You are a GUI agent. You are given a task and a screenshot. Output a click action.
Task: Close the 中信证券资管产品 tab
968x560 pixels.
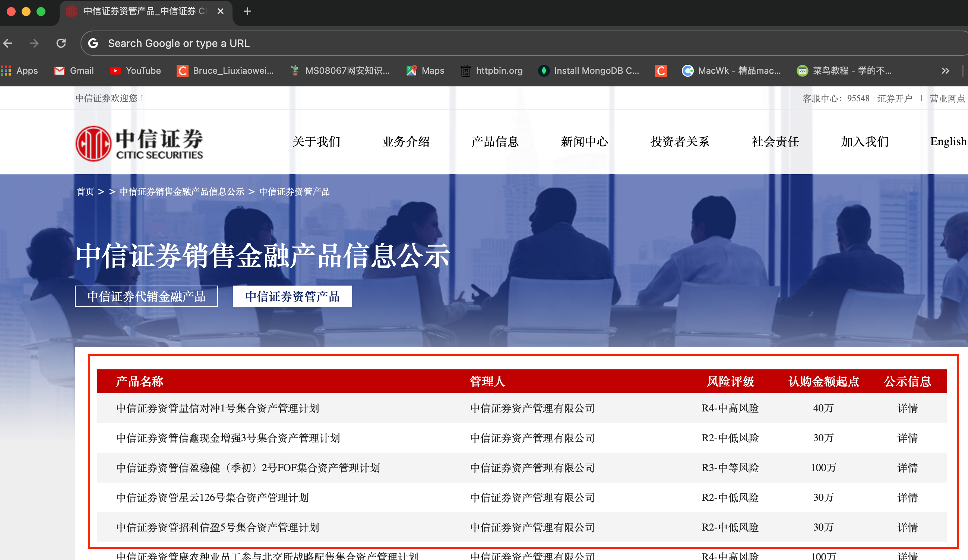(x=221, y=12)
